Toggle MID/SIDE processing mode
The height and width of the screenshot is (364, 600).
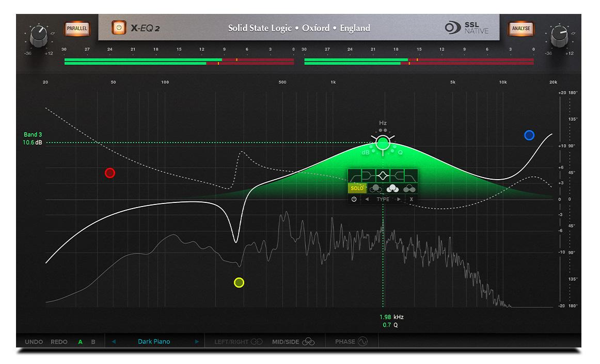point(293,342)
